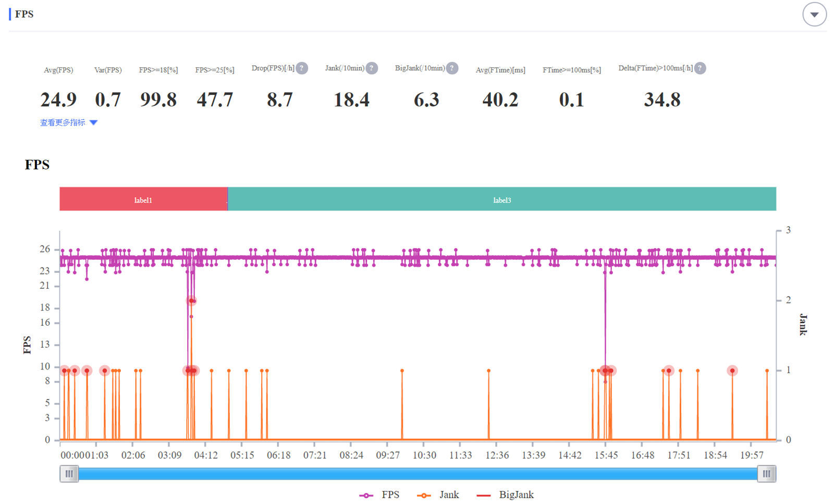This screenshot has width=834, height=504.
Task: Collapse the FPS panel with circular arrow
Action: 814,15
